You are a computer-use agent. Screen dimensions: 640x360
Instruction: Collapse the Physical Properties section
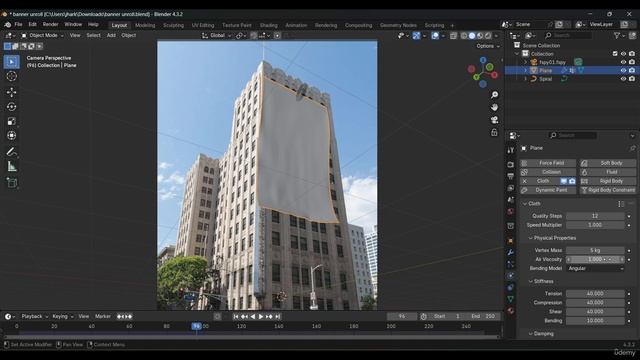pos(530,238)
